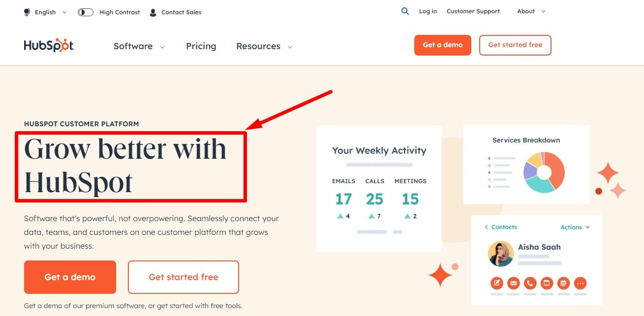Expand the Software navigation menu
This screenshot has width=644, height=316.
coord(139,46)
